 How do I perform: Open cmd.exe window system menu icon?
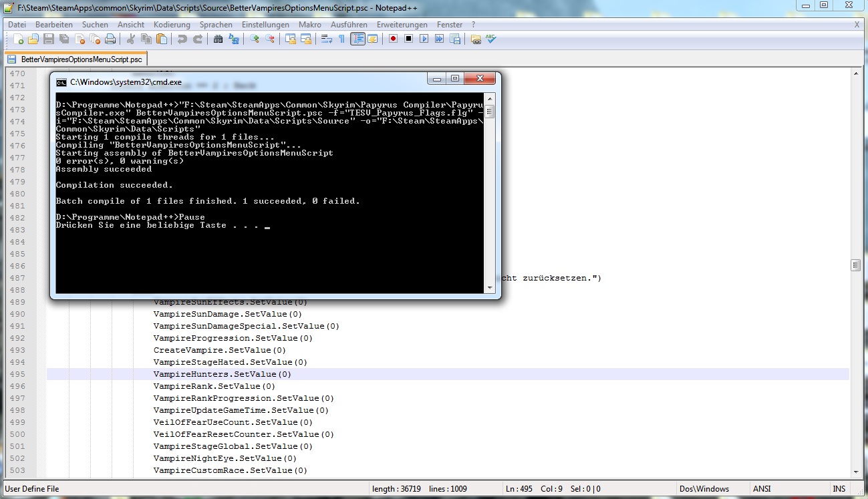[x=61, y=82]
